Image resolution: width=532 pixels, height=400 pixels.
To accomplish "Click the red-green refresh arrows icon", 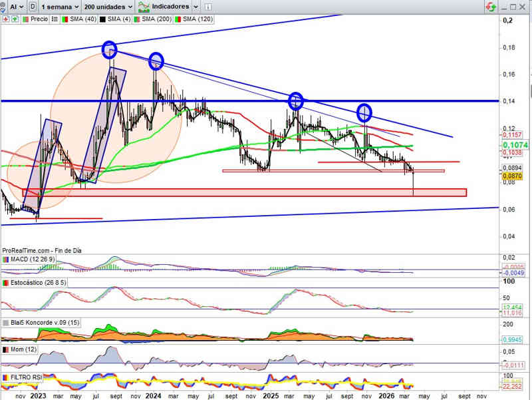I will coord(491,7).
